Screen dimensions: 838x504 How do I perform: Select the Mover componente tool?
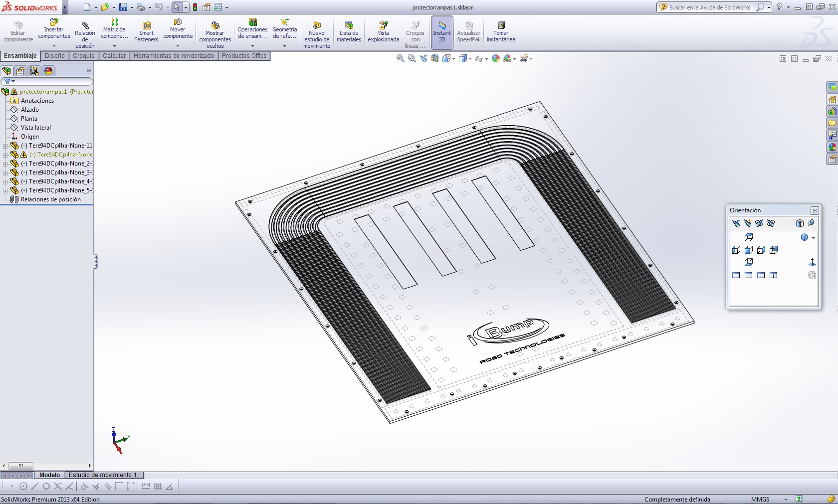(178, 29)
